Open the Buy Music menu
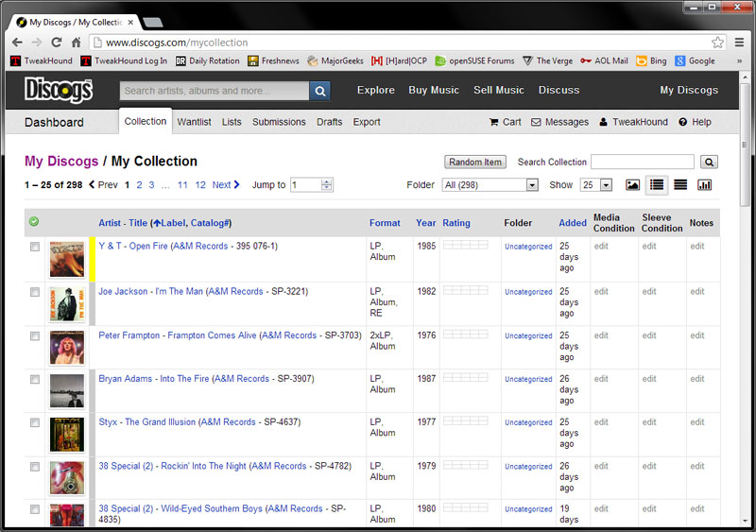The image size is (756, 532). (434, 90)
